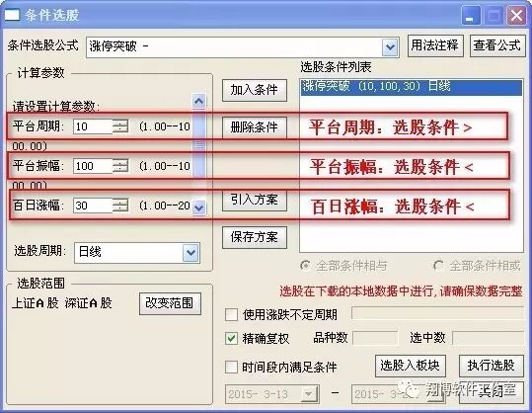The width and height of the screenshot is (532, 413).
Task: Enable the 使用涨跌不定周期 checkbox
Action: (x=231, y=314)
